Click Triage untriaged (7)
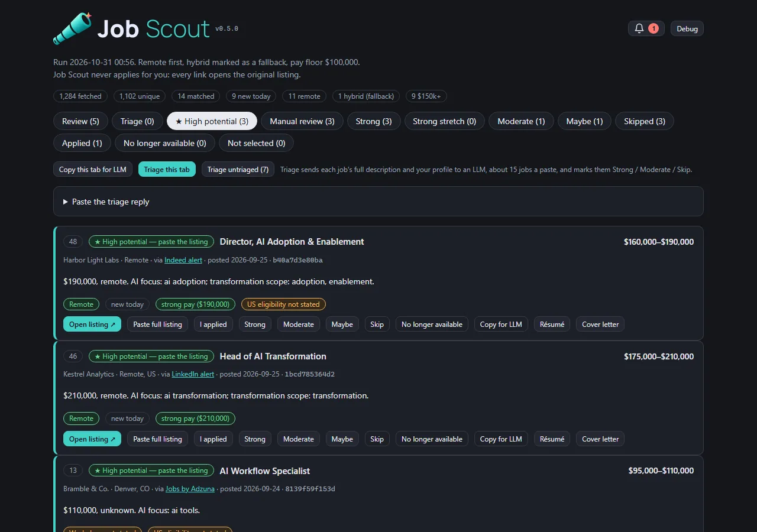The height and width of the screenshot is (532, 757). coord(238,170)
